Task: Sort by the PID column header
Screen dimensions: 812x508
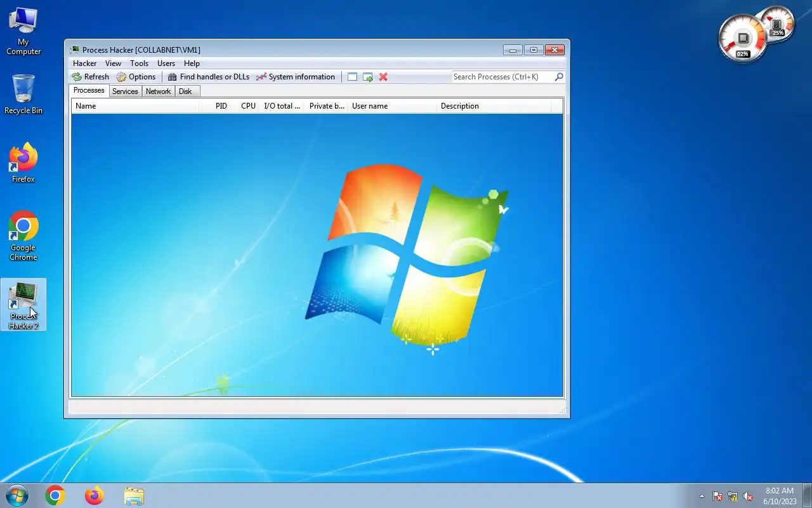Action: [x=214, y=106]
